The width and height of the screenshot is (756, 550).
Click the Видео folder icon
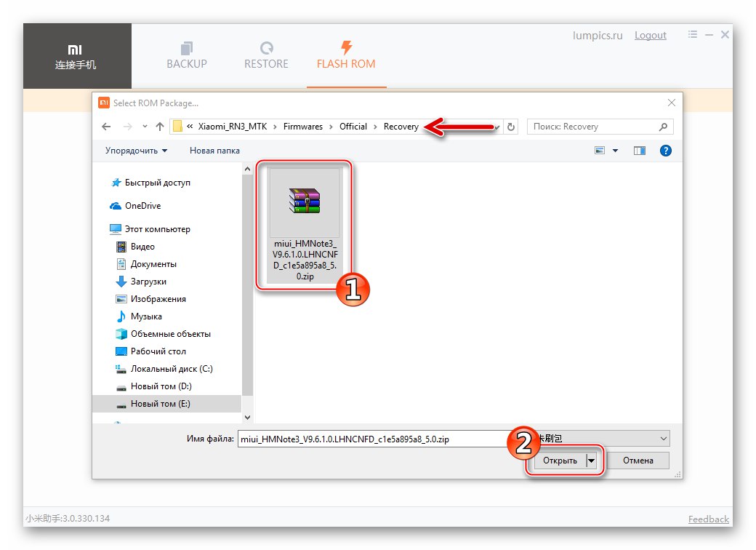click(121, 247)
